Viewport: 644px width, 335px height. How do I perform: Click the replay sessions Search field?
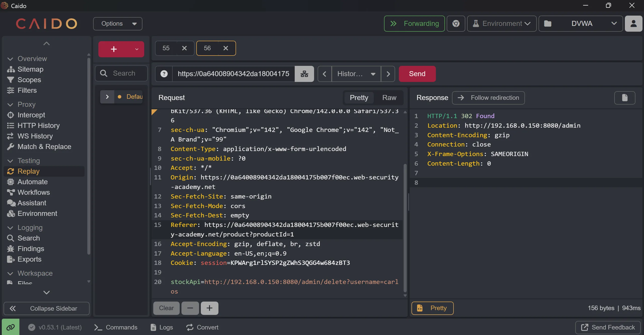tap(124, 73)
